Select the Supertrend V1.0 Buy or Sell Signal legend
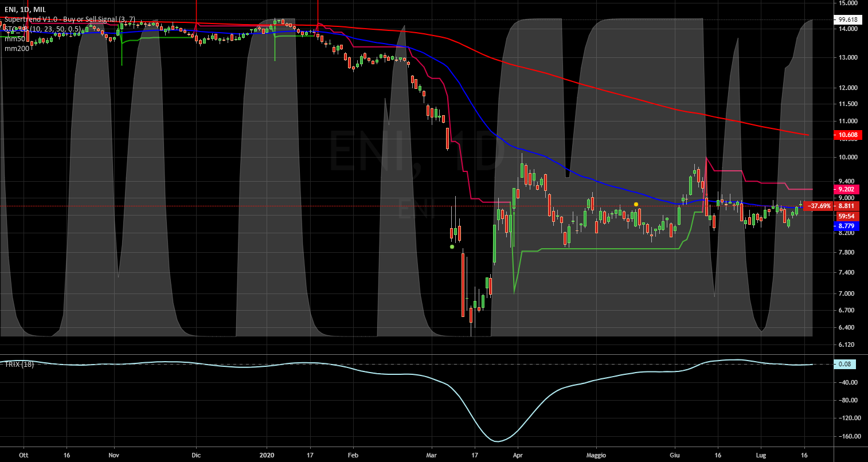Viewport: 868px width, 462px height. tap(70, 19)
